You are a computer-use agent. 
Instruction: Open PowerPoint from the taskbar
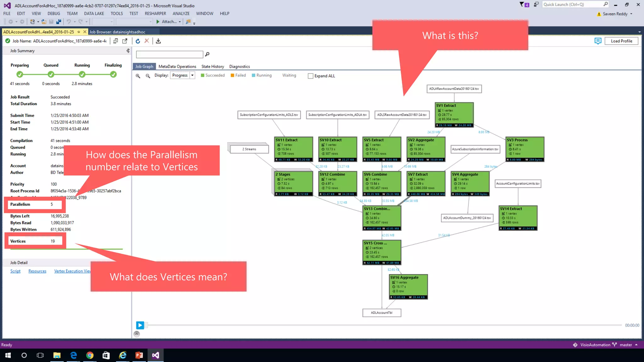point(139,355)
